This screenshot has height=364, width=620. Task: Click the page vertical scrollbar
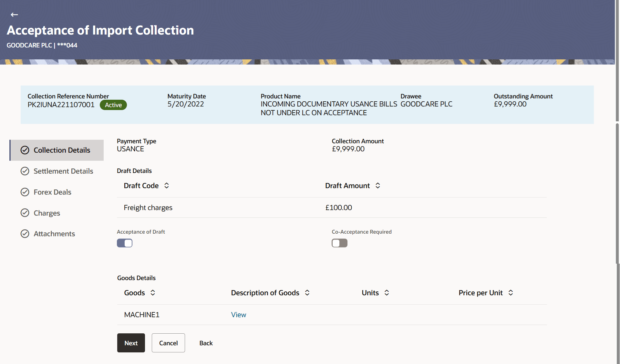[x=617, y=194]
